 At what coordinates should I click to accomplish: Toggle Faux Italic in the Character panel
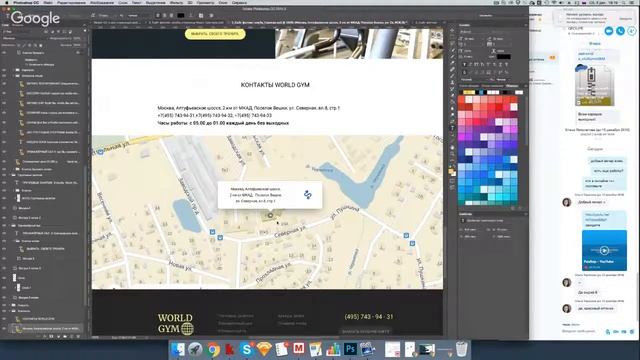470,64
